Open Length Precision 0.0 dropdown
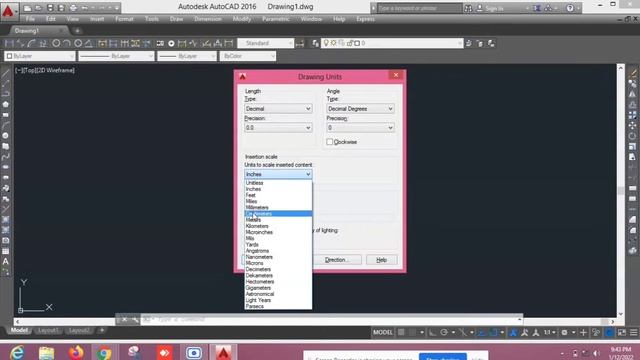The height and width of the screenshot is (360, 640). click(x=278, y=128)
